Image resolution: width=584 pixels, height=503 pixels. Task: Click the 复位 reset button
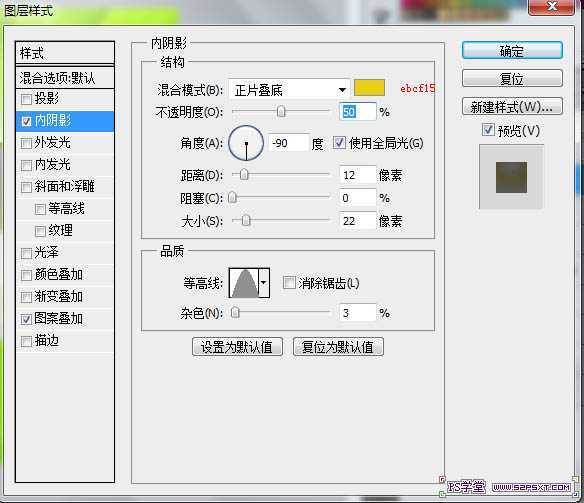point(512,79)
